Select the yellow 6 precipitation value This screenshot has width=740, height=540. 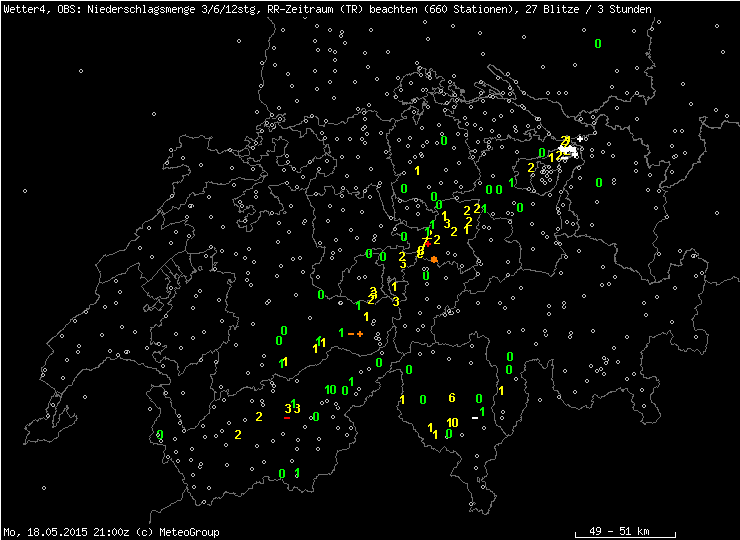pos(452,398)
